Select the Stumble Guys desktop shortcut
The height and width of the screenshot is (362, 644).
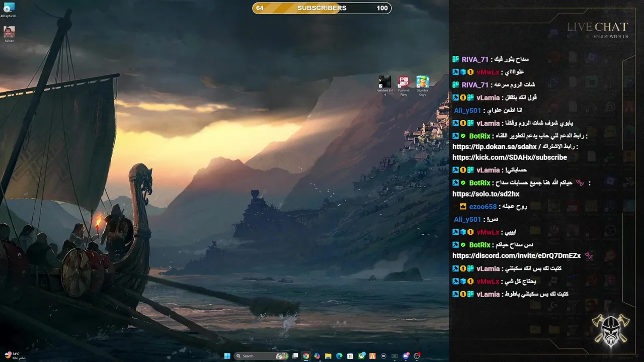coord(423,85)
